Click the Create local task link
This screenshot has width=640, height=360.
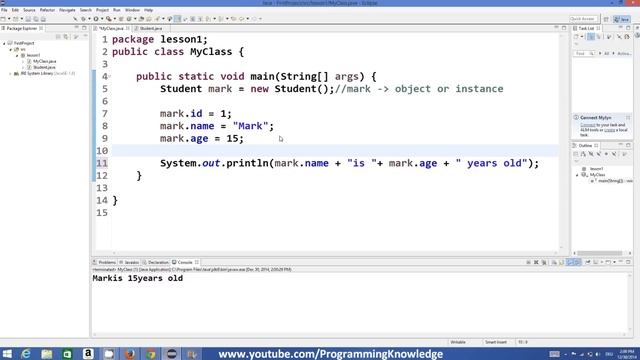click(609, 130)
